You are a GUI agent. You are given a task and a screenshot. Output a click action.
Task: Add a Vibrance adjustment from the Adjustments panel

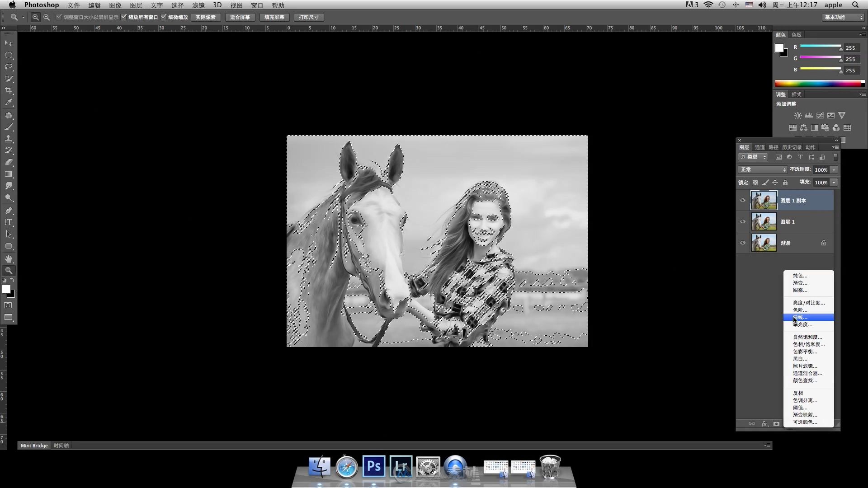pos(842,116)
